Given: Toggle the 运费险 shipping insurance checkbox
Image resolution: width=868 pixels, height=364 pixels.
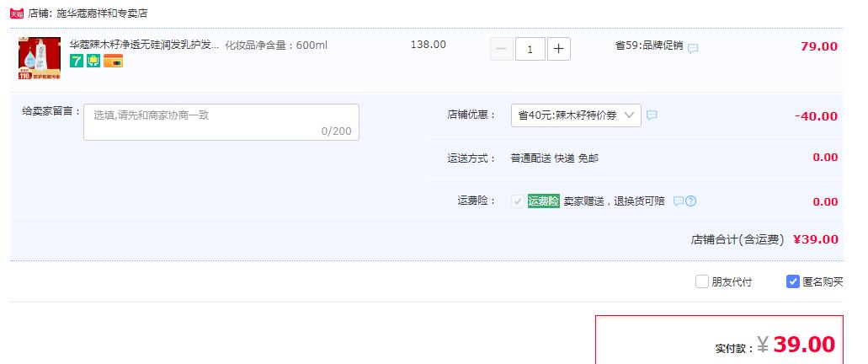Looking at the screenshot, I should pos(518,201).
